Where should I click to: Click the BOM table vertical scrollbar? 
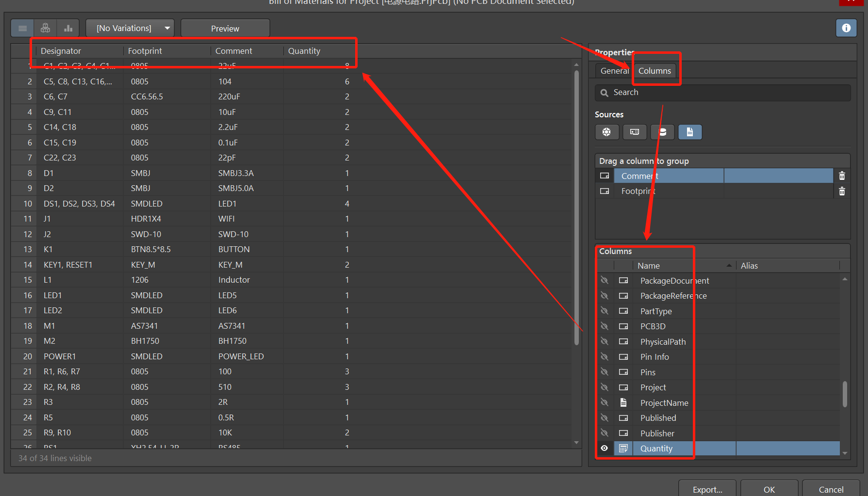[x=576, y=208]
